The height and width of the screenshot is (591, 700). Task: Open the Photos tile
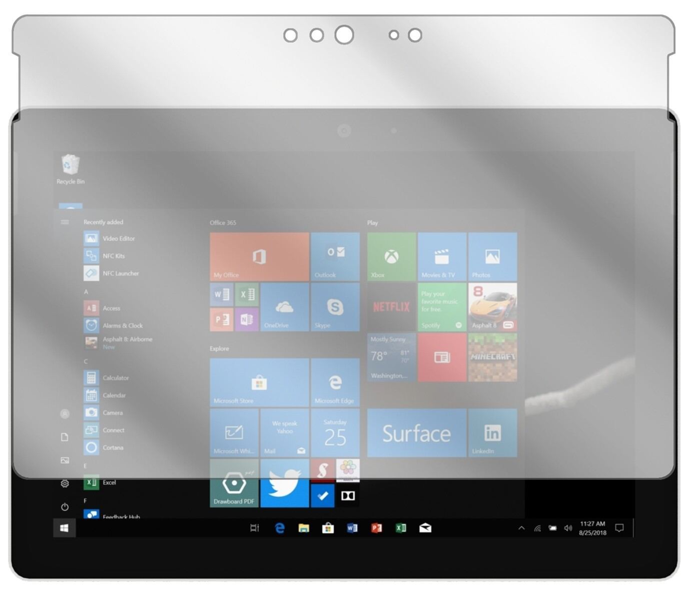(493, 256)
